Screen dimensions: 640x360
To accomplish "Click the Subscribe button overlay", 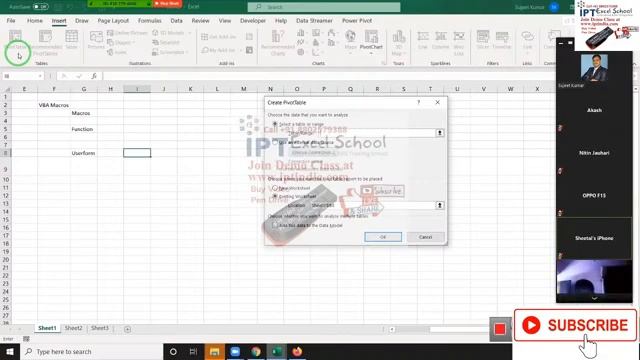I will coord(576,325).
